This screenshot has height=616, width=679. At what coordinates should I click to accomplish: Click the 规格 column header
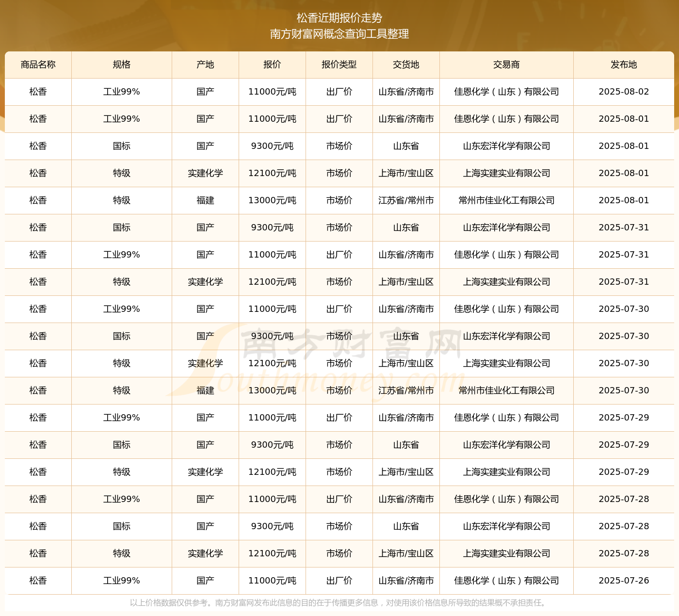click(x=122, y=65)
